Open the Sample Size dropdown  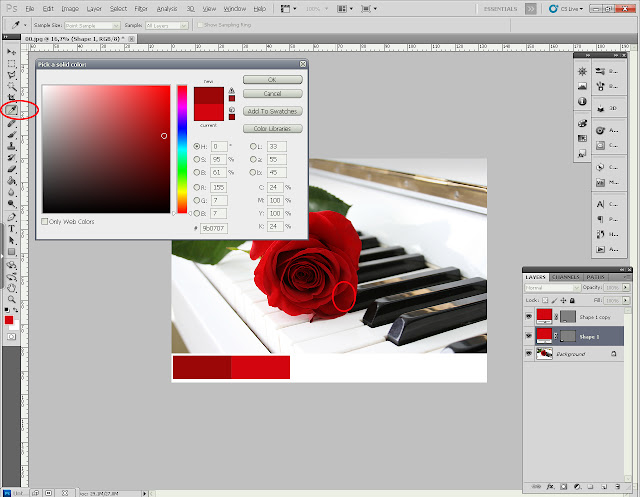(x=92, y=25)
